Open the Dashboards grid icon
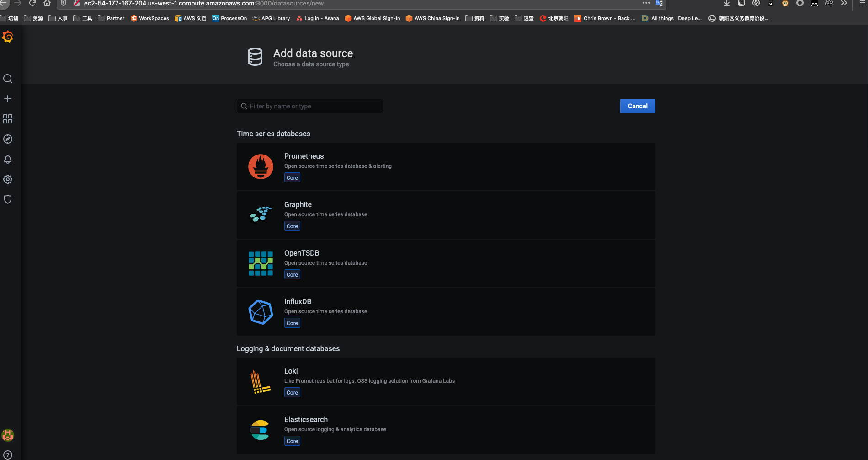868x460 pixels. [x=8, y=119]
